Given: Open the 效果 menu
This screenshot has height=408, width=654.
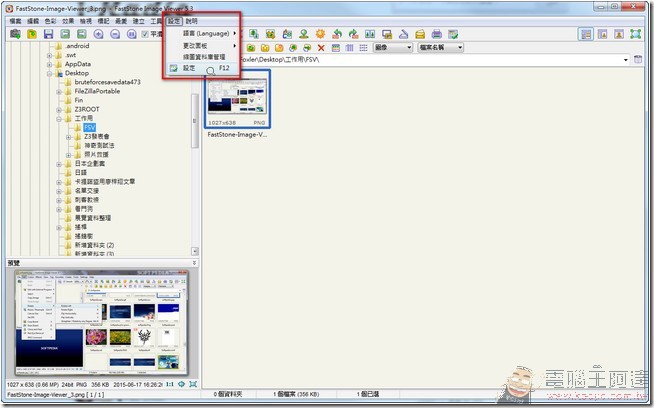Looking at the screenshot, I should (68, 21).
